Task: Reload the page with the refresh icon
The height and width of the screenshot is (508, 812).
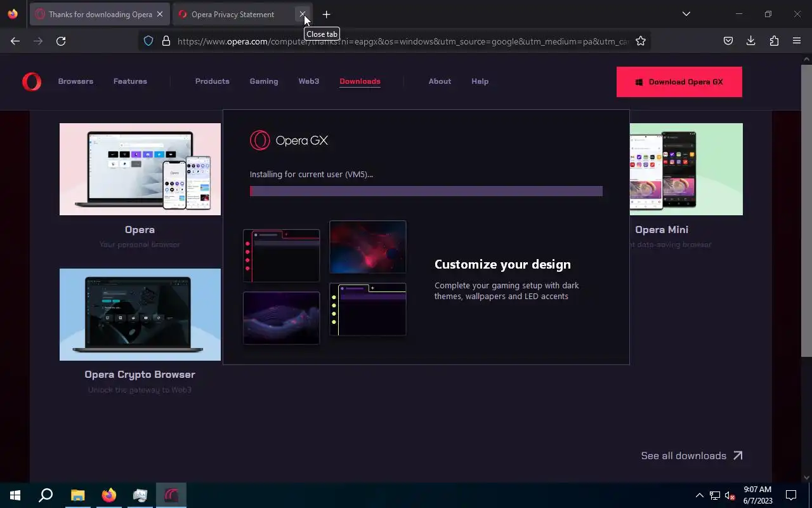Action: tap(61, 41)
